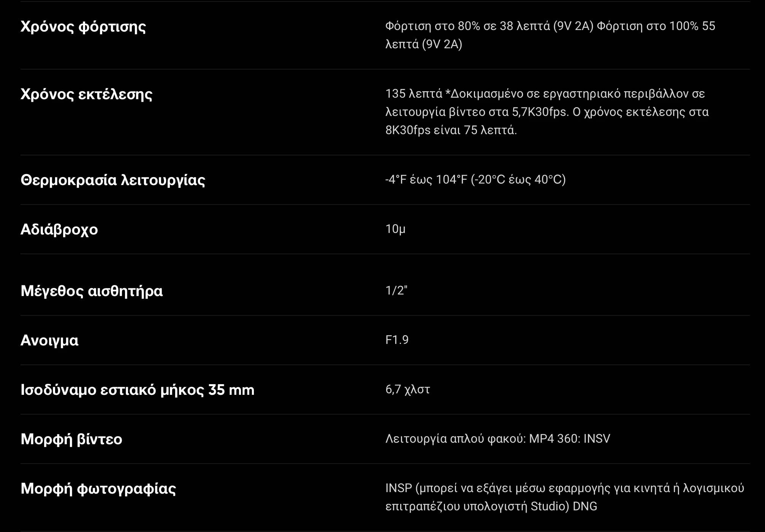
Task: Select the video format value with MP4 and INSV
Action: click(497, 439)
